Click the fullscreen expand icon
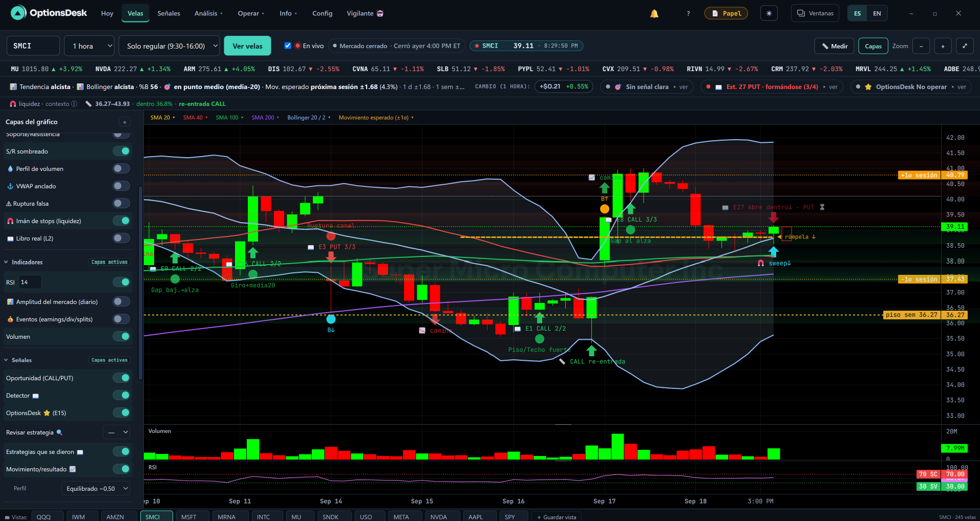This screenshot has width=980, height=521. (965, 46)
